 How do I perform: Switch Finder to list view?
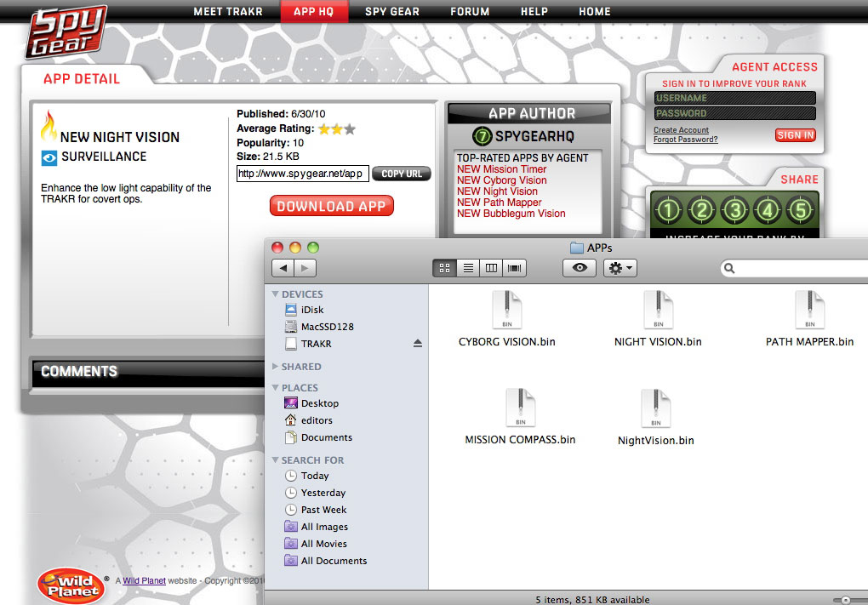[468, 268]
